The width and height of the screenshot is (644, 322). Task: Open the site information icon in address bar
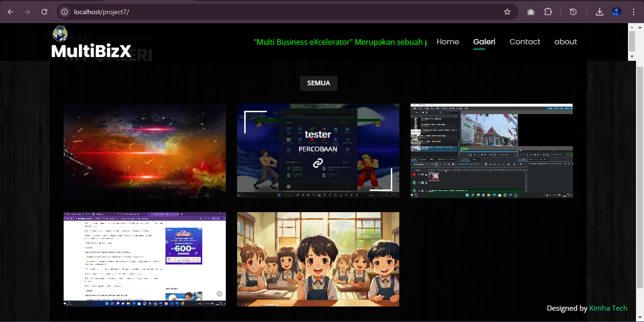click(x=65, y=12)
